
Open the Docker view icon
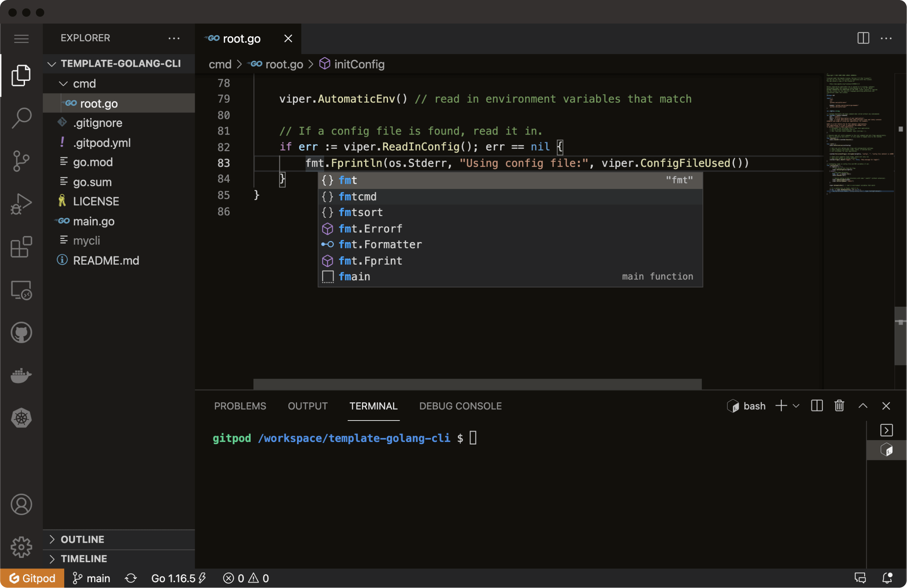coord(21,376)
